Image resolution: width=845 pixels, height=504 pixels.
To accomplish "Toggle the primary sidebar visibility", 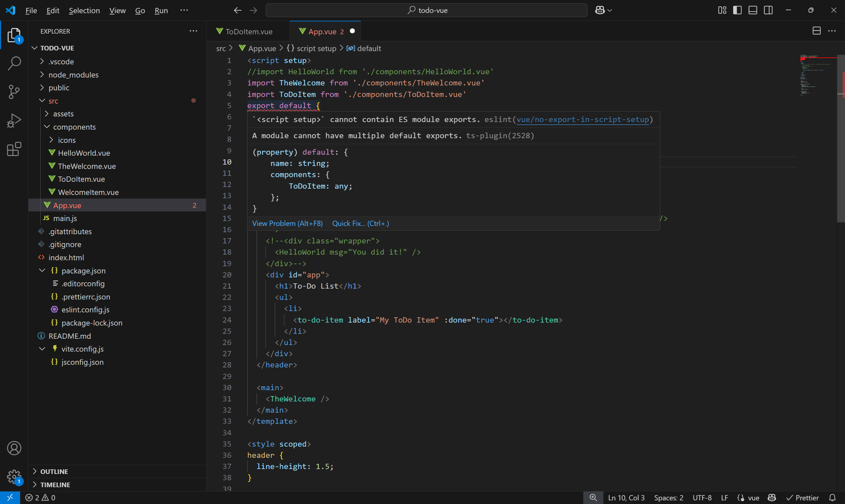I will point(737,10).
